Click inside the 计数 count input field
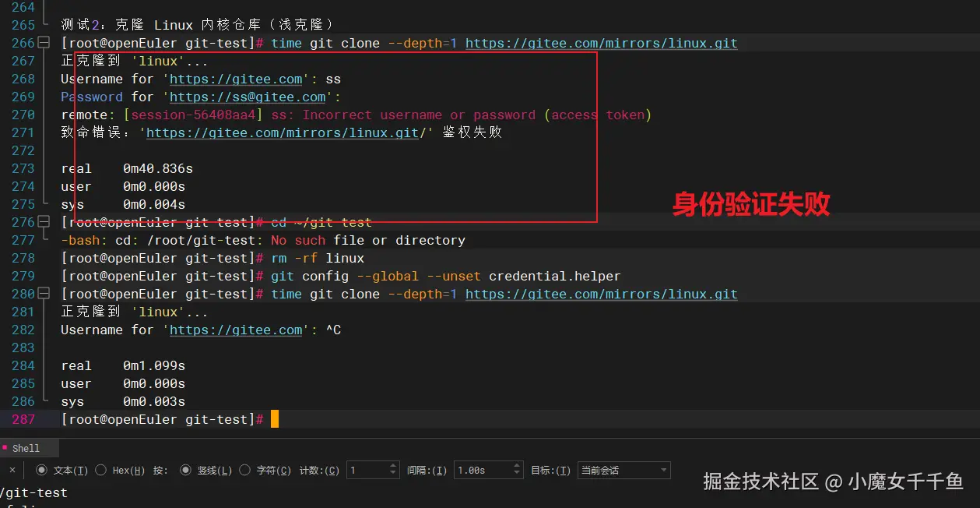The height and width of the screenshot is (508, 980). point(366,471)
